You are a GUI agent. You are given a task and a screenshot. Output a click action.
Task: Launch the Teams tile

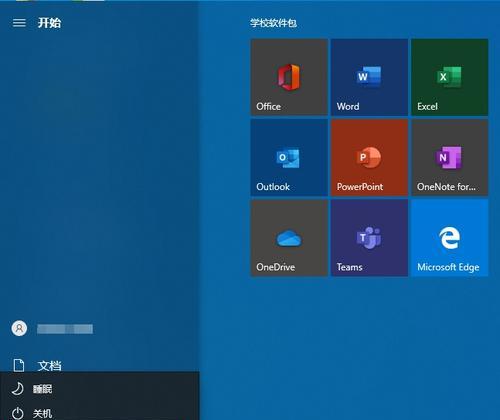pyautogui.click(x=369, y=238)
